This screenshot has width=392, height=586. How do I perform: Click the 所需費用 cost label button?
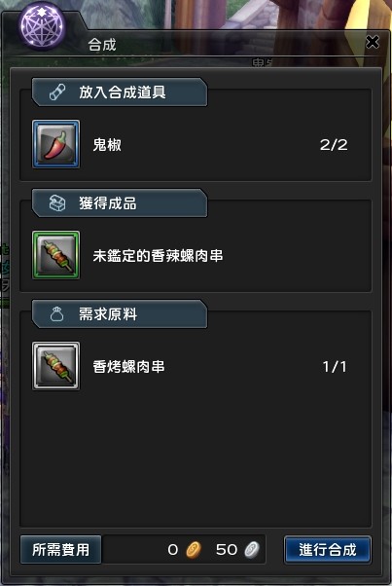pos(61,550)
